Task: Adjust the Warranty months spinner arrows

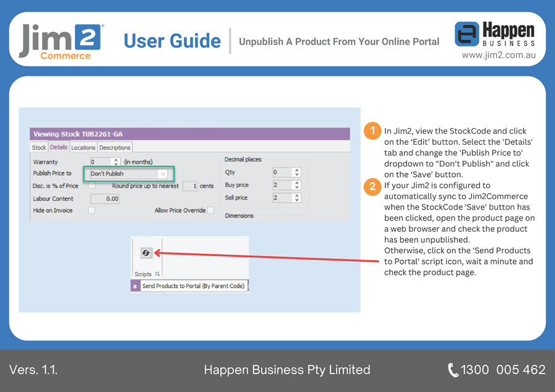Action: click(x=116, y=161)
